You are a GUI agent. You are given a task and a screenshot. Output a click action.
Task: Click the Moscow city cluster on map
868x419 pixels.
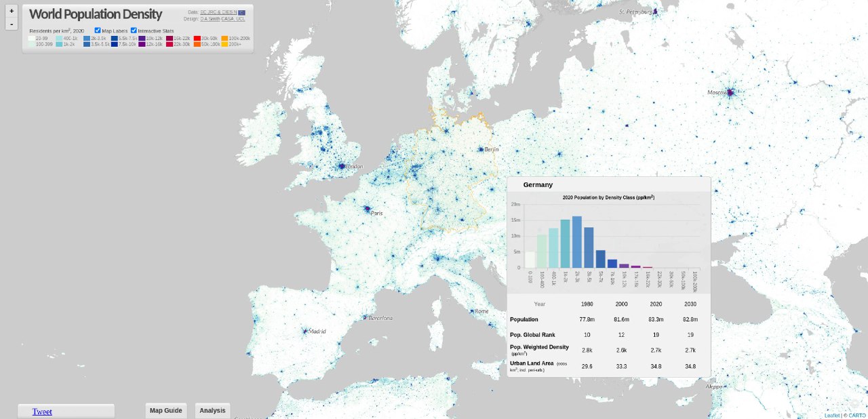(730, 92)
